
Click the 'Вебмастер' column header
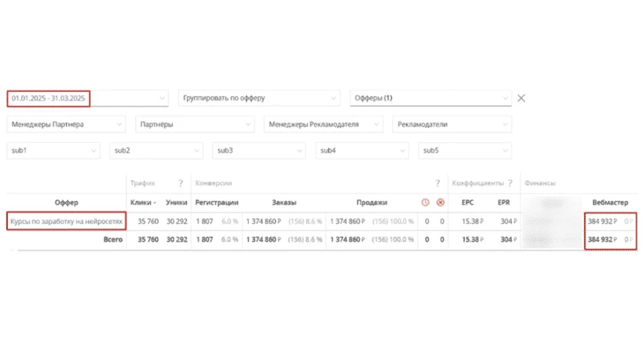(x=610, y=202)
